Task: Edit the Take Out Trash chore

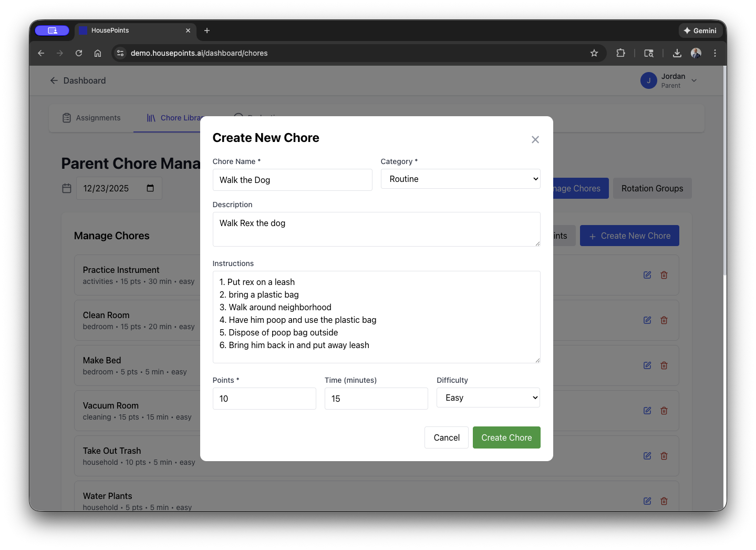Action: pos(647,456)
